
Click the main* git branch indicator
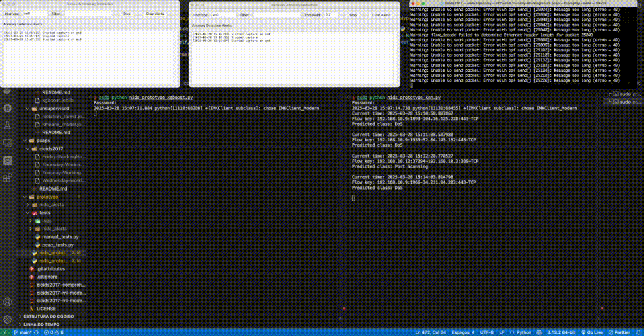point(23,332)
